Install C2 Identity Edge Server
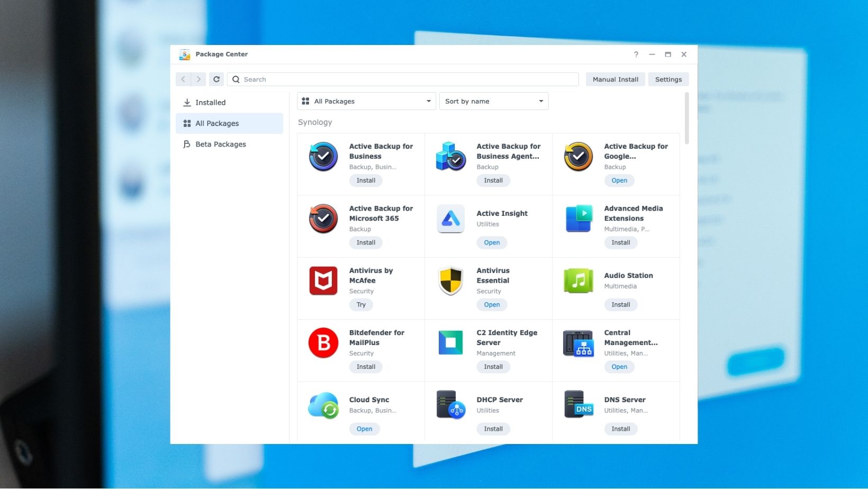The width and height of the screenshot is (868, 489). 493,367
